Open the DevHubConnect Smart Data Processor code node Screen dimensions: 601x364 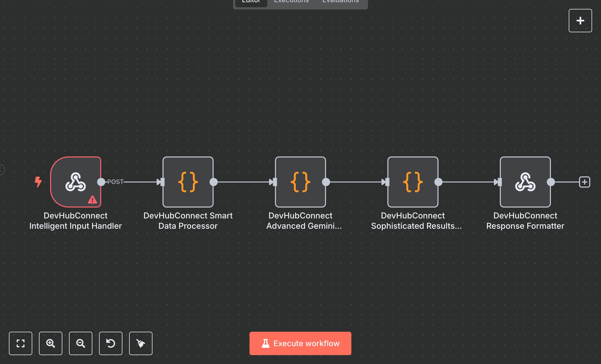(x=188, y=182)
